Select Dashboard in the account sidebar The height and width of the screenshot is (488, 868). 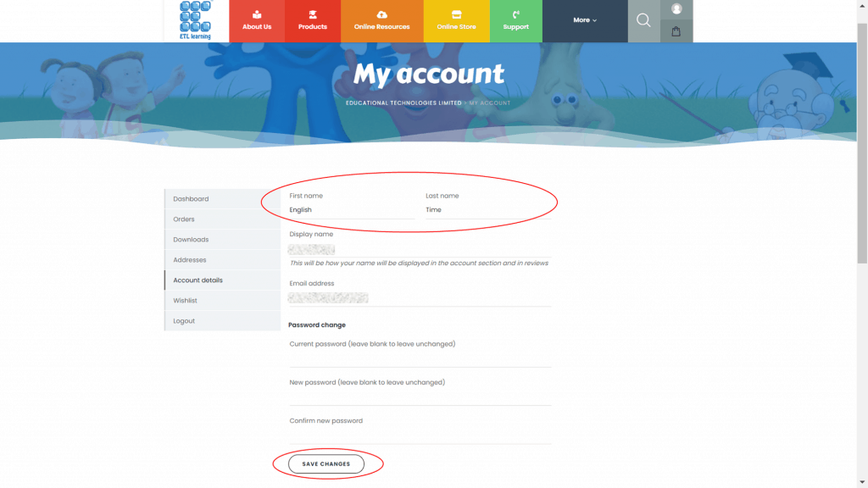191,199
